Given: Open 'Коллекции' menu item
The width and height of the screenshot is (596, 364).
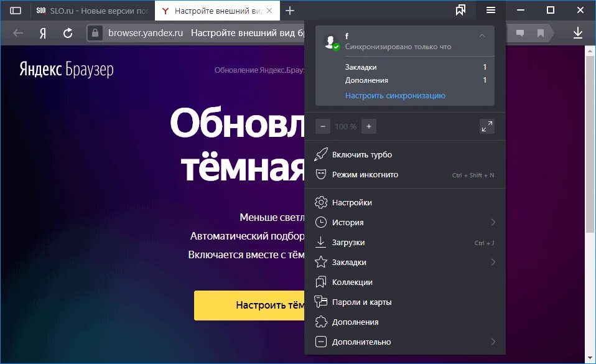Looking at the screenshot, I should coord(405,282).
